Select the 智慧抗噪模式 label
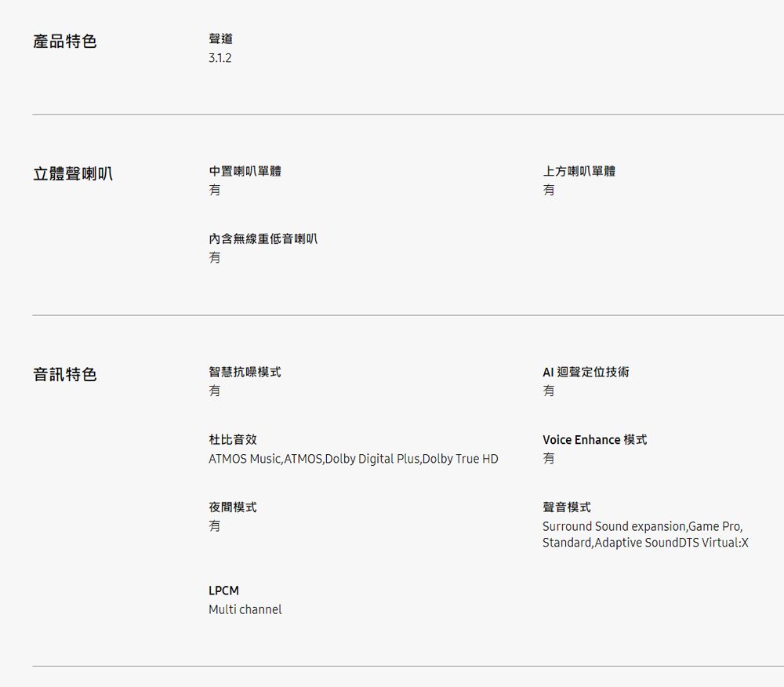This screenshot has width=784, height=687. point(245,372)
